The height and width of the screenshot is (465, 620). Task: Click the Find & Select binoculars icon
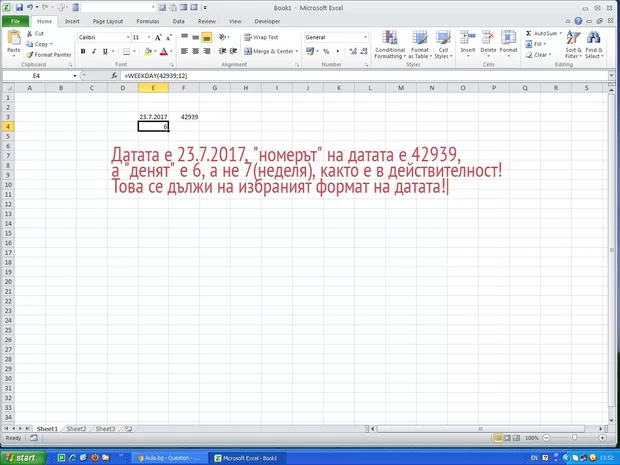tap(593, 45)
